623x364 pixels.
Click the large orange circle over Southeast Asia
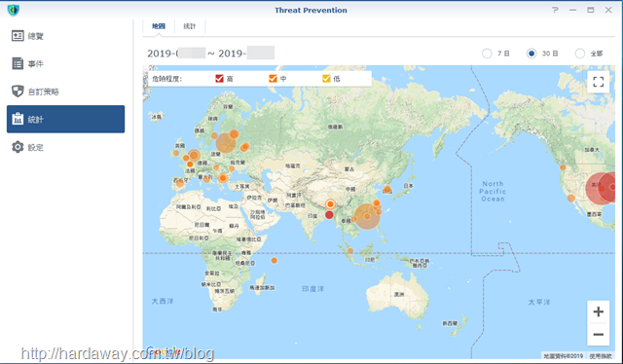click(x=367, y=216)
